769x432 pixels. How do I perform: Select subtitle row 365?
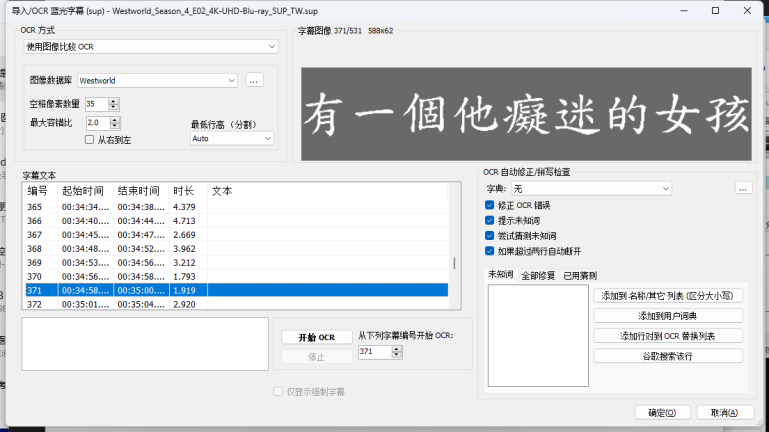[x=236, y=207]
